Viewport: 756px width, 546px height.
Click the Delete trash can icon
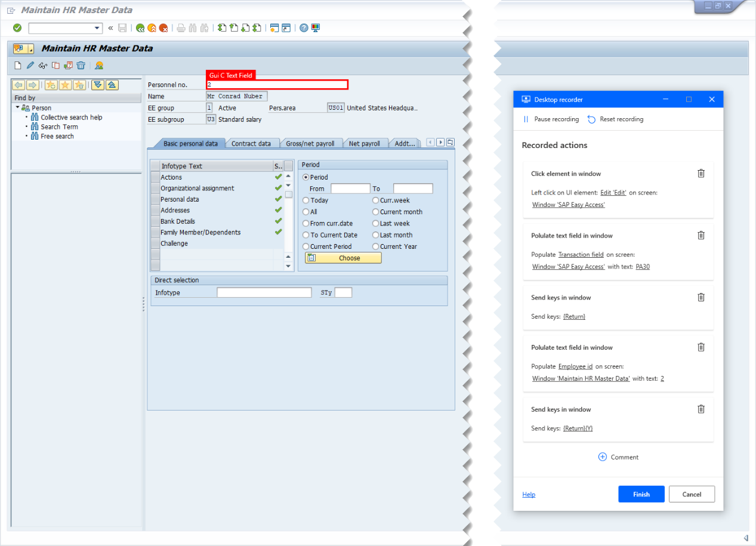point(81,66)
